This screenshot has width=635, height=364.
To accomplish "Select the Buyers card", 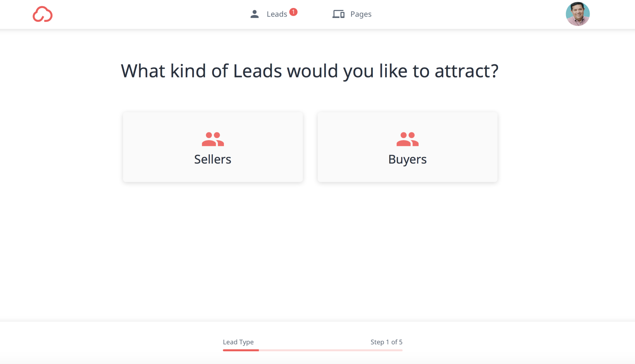I will (407, 147).
